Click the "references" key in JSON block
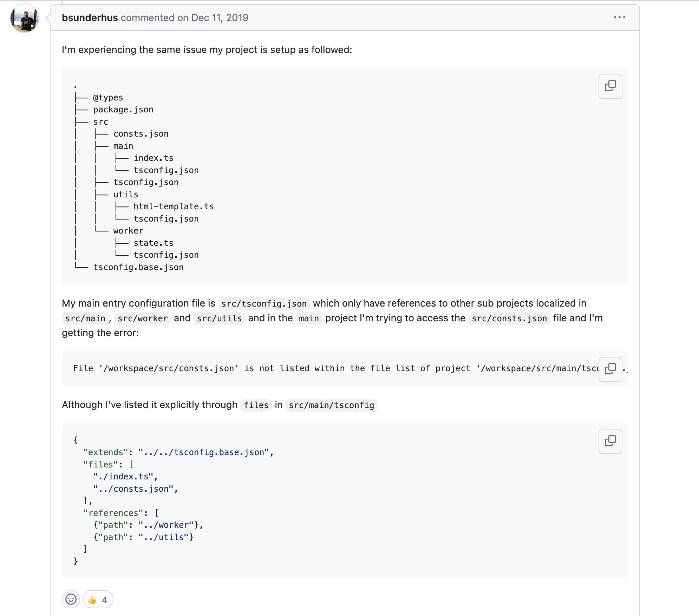This screenshot has height=616, width=699. (113, 513)
